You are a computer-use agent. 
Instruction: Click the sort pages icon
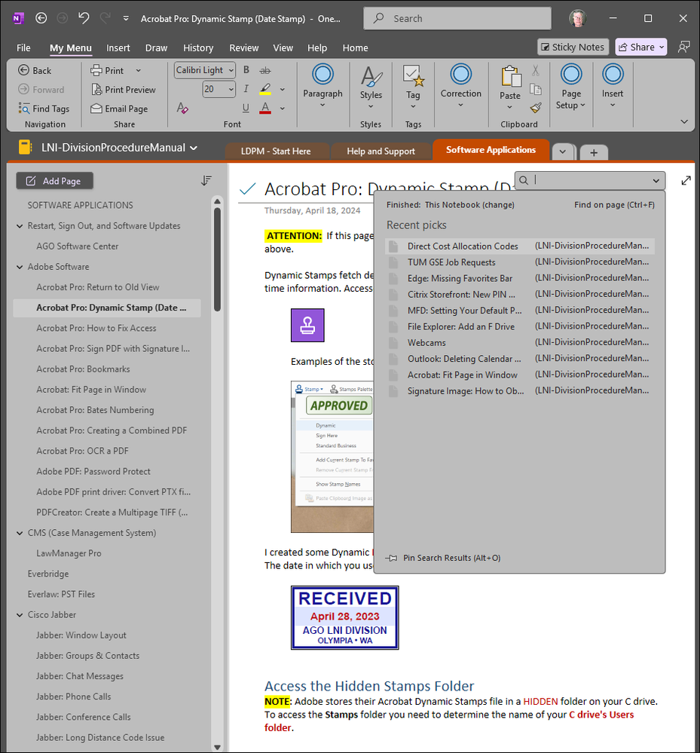206,181
